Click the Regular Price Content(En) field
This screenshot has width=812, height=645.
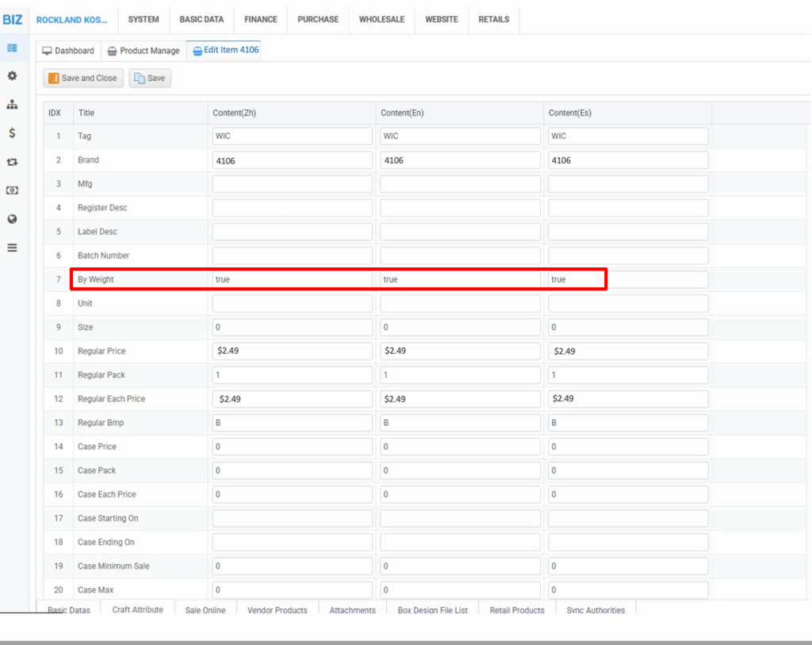(460, 351)
